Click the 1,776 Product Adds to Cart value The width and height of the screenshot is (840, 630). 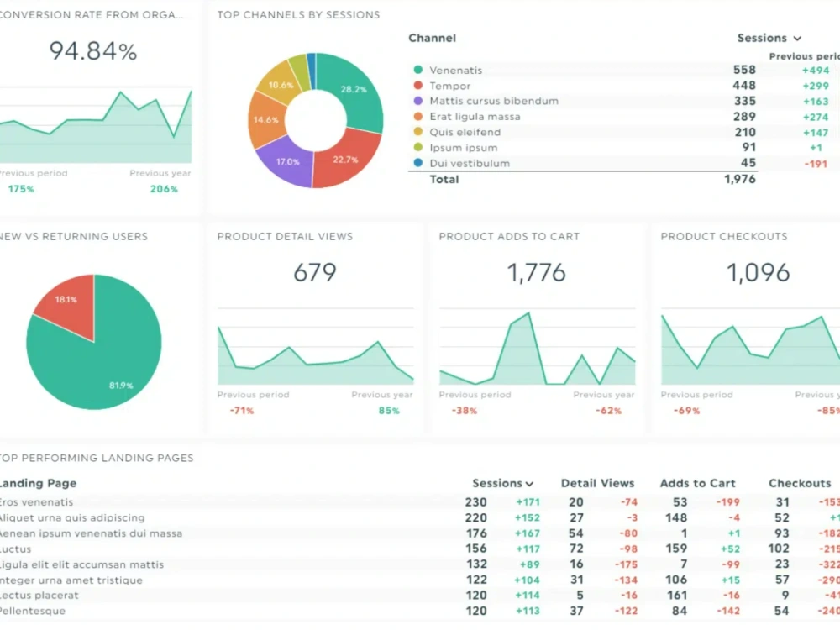click(537, 273)
